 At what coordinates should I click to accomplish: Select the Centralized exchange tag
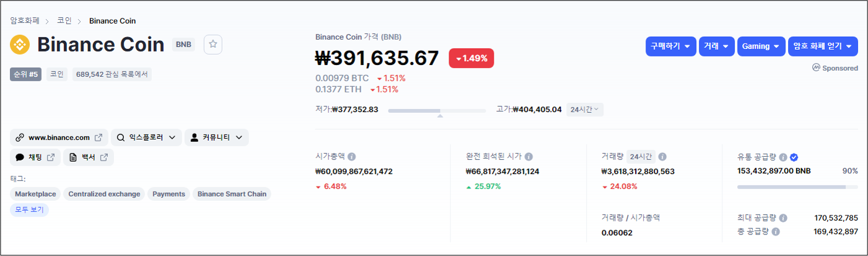(x=104, y=194)
